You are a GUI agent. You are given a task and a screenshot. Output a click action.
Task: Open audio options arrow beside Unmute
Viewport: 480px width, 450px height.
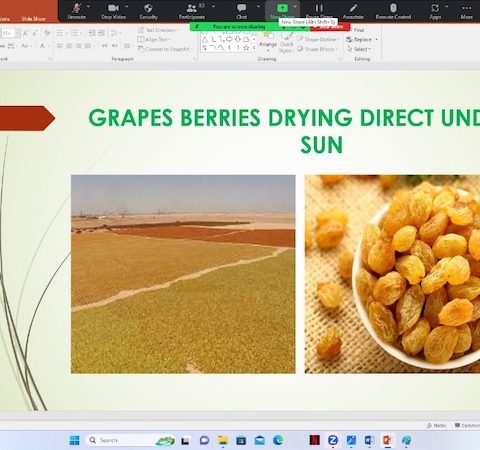(88, 6)
